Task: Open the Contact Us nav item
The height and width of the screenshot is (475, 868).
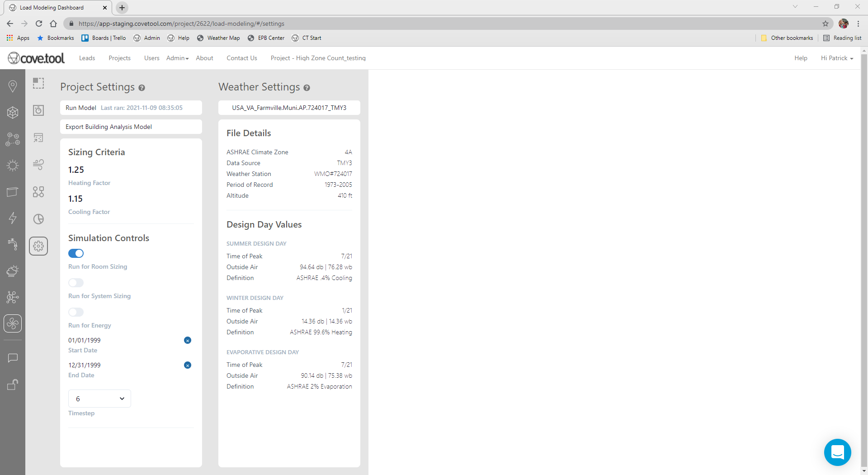Action: click(x=241, y=58)
